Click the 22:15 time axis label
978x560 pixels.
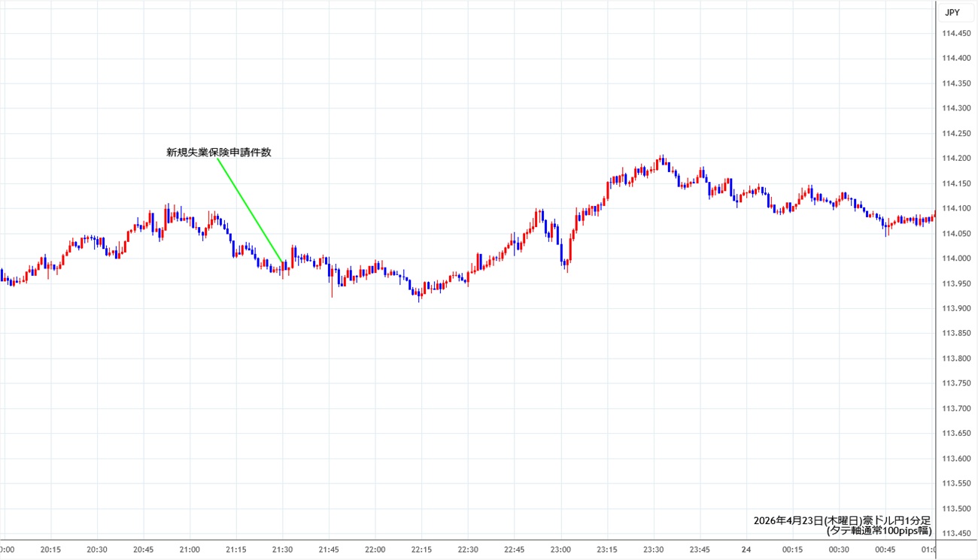422,549
